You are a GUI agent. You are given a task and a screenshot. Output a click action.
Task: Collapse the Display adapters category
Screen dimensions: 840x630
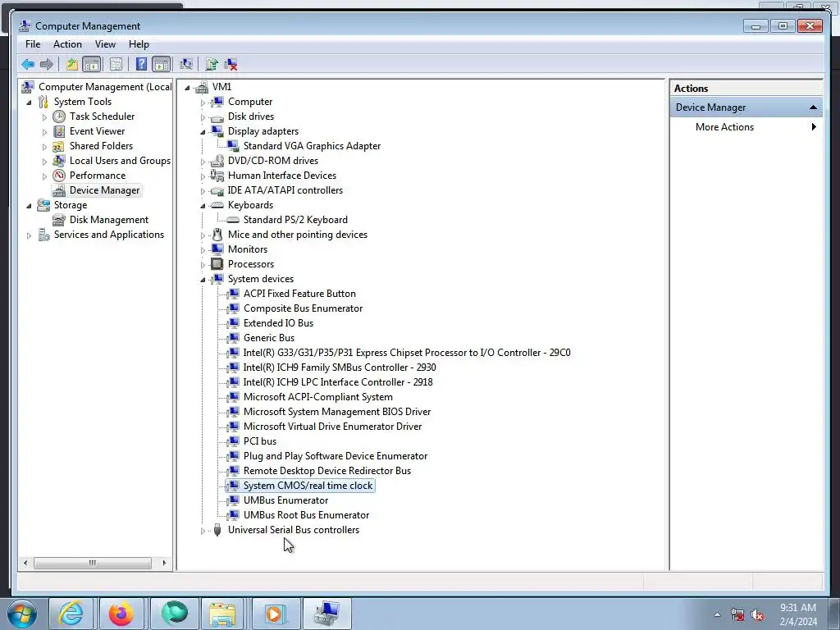[x=203, y=132]
